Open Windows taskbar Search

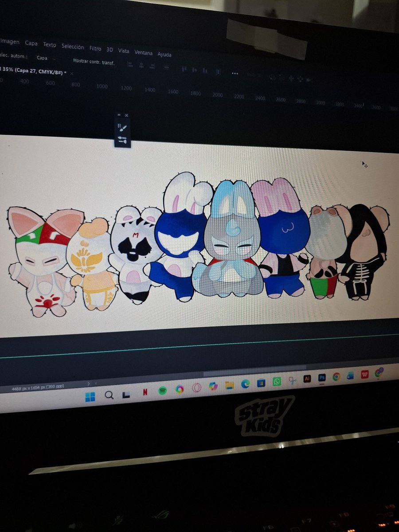(x=109, y=395)
